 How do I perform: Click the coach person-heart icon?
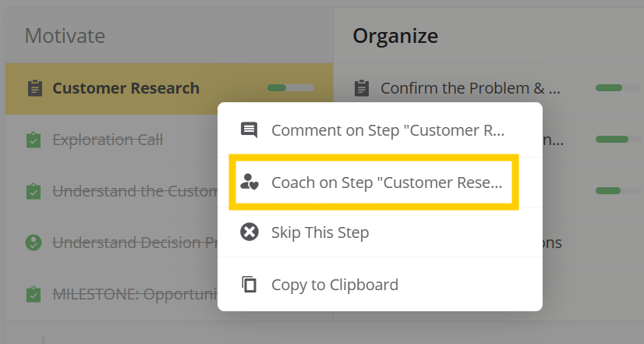249,182
